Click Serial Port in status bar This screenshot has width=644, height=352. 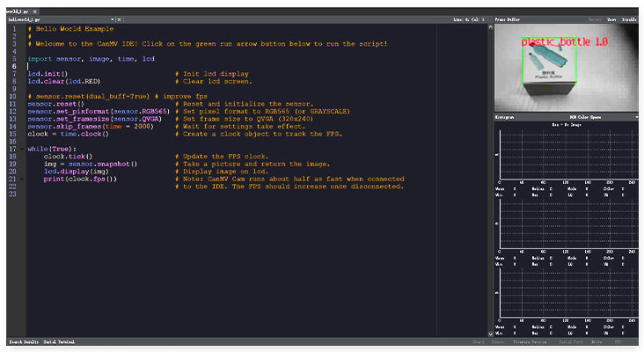(573, 341)
